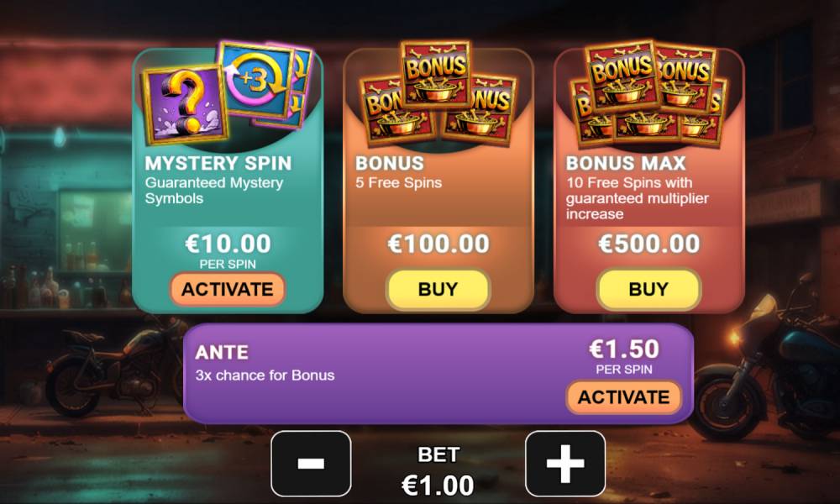
Task: Click the purple question mark mystery symbol icon
Action: point(185,104)
